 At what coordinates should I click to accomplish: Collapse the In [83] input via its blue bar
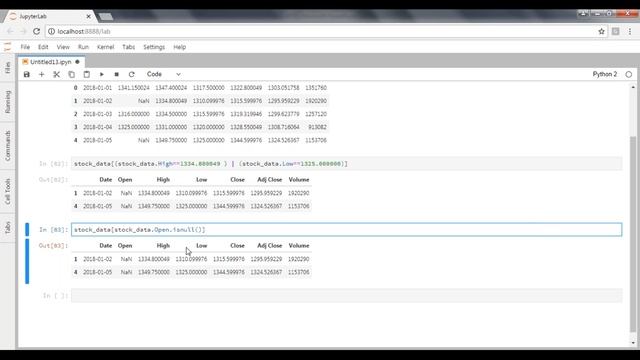click(x=27, y=229)
